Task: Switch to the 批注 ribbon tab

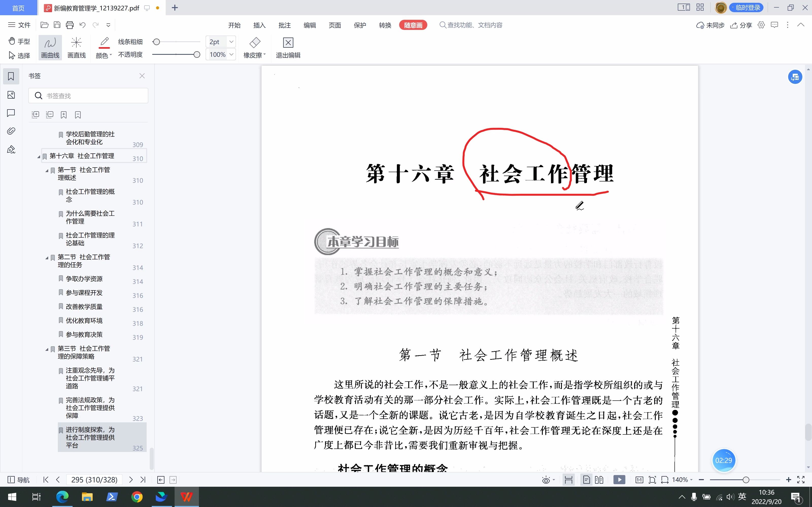Action: tap(284, 25)
